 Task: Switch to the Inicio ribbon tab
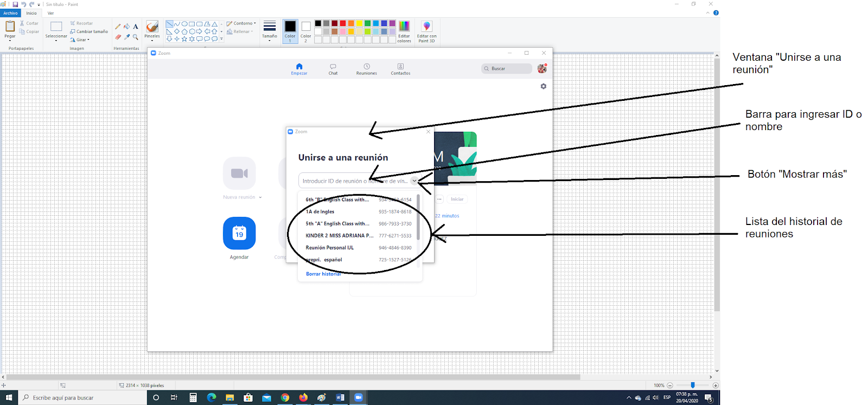coord(31,13)
